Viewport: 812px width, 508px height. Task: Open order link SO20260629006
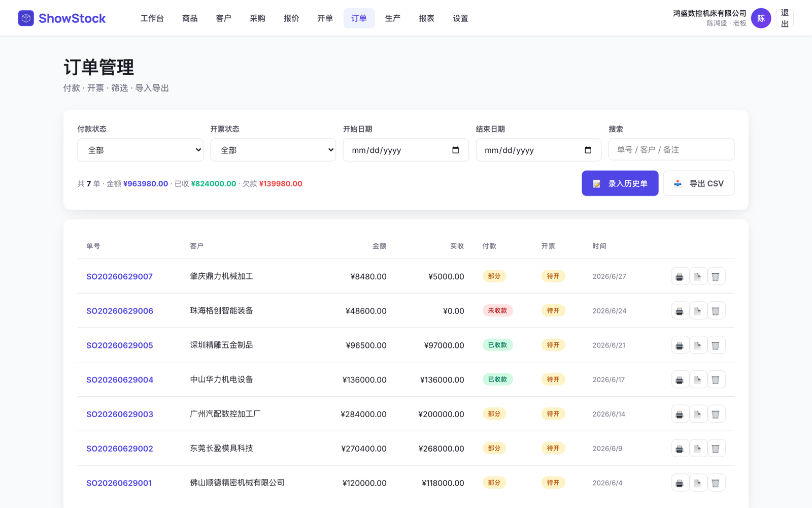120,311
